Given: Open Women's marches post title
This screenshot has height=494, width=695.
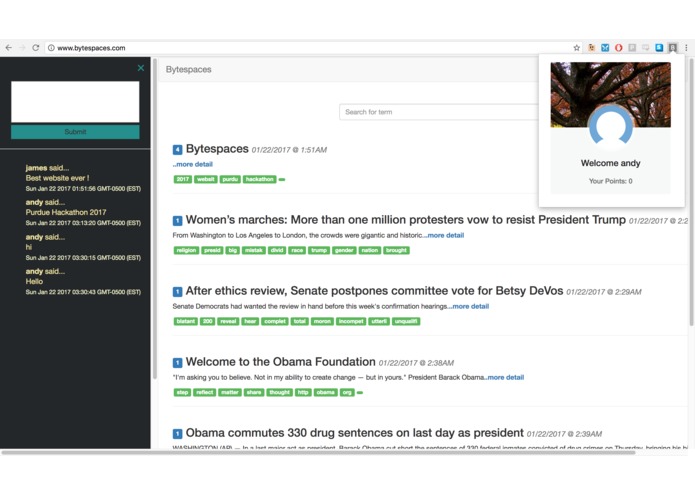Looking at the screenshot, I should tap(406, 220).
